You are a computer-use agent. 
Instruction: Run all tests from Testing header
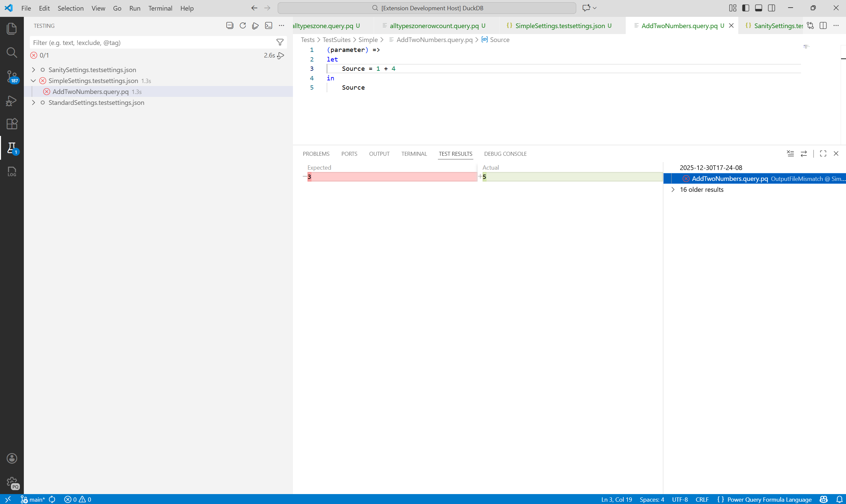(x=256, y=25)
